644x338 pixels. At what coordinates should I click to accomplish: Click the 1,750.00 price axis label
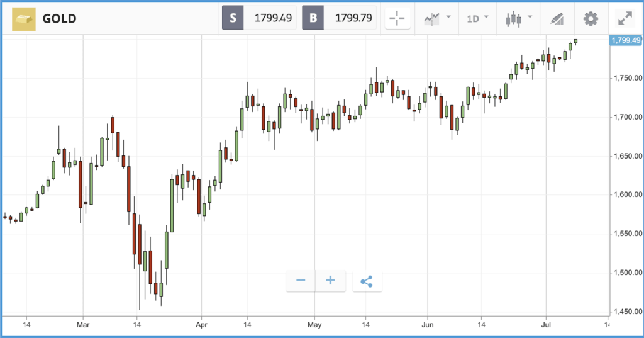[628, 78]
